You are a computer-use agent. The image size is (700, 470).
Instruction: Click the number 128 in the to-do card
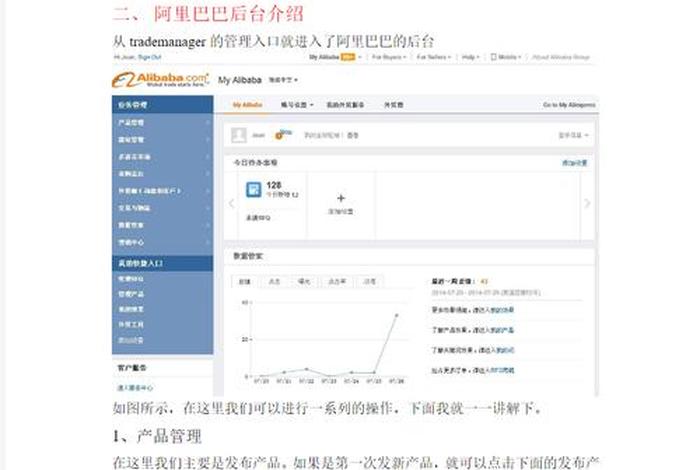(x=274, y=185)
